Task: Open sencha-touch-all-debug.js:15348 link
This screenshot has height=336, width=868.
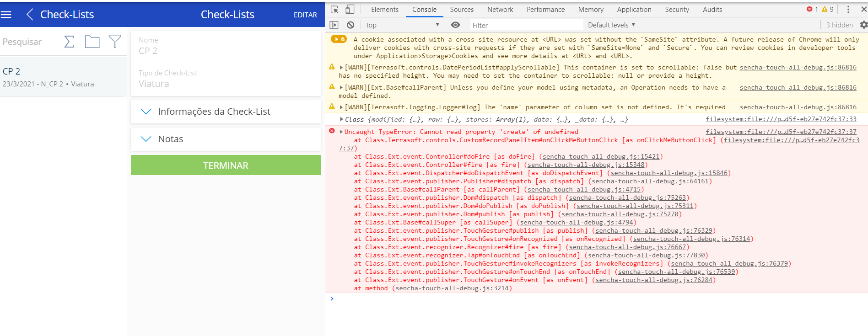Action: tap(586, 165)
